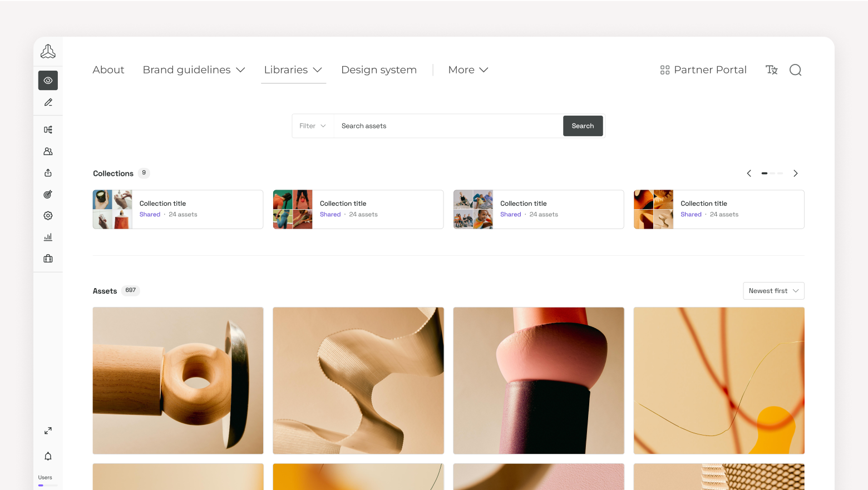Open the collection with orange abstract thumbnails
868x490 pixels.
point(719,209)
